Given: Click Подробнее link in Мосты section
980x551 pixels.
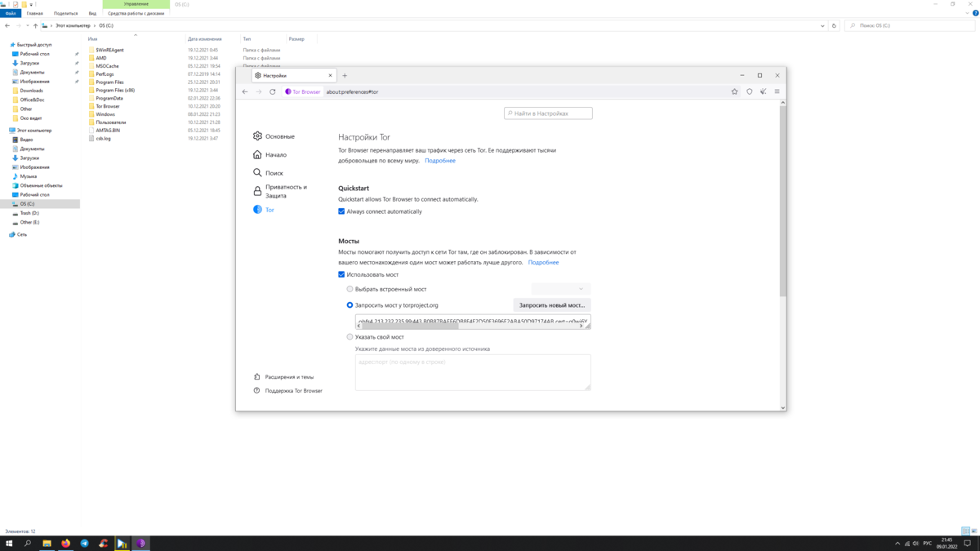Looking at the screenshot, I should click(543, 263).
